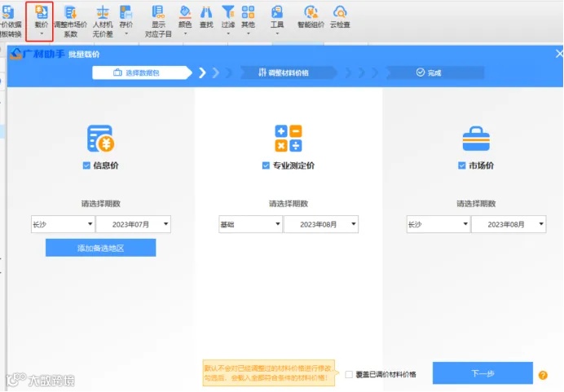The height and width of the screenshot is (392, 564).
Task: Open 2023年08月 dropdown under 专业测定价
Action: 321,224
